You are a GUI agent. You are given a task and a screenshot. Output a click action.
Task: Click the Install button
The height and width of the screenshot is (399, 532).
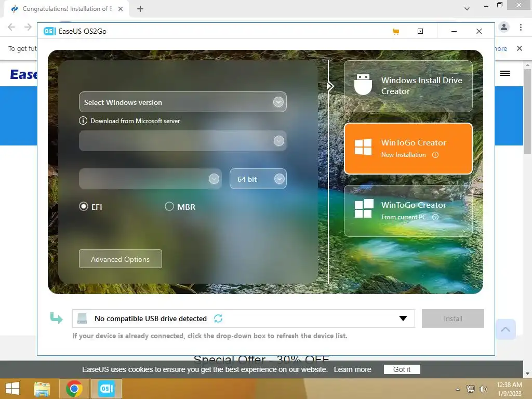(x=453, y=318)
